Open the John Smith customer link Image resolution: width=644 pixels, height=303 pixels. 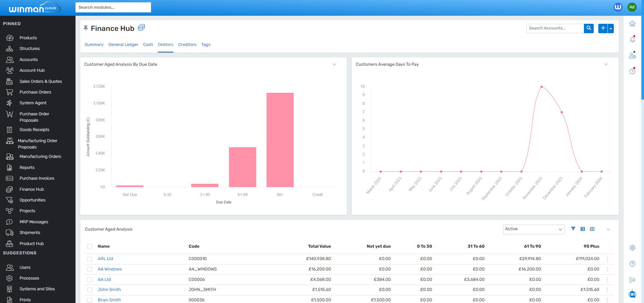tap(109, 290)
